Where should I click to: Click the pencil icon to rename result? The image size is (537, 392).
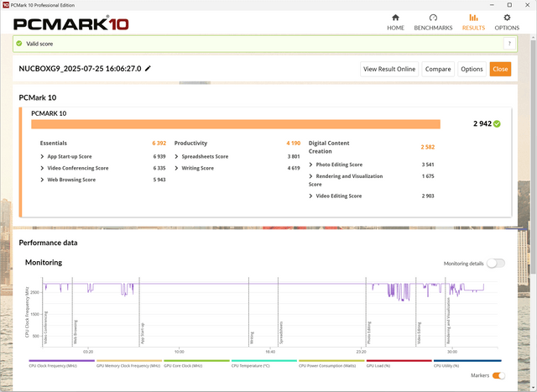[148, 69]
